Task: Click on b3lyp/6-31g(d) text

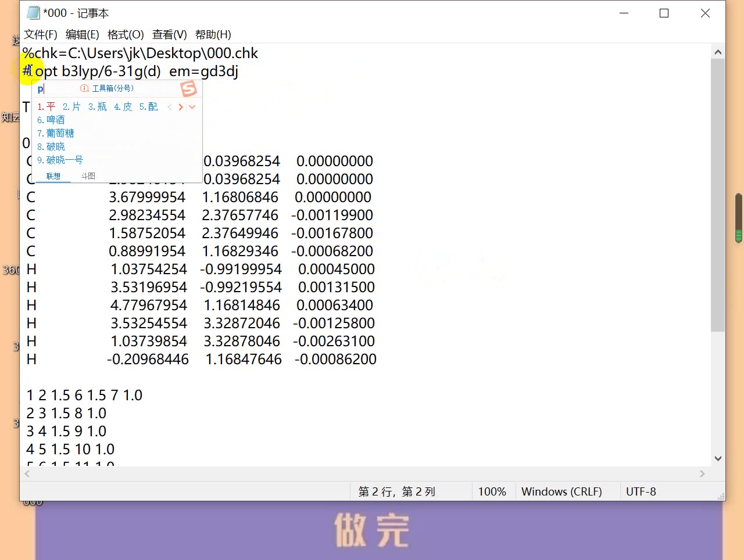Action: click(x=111, y=71)
